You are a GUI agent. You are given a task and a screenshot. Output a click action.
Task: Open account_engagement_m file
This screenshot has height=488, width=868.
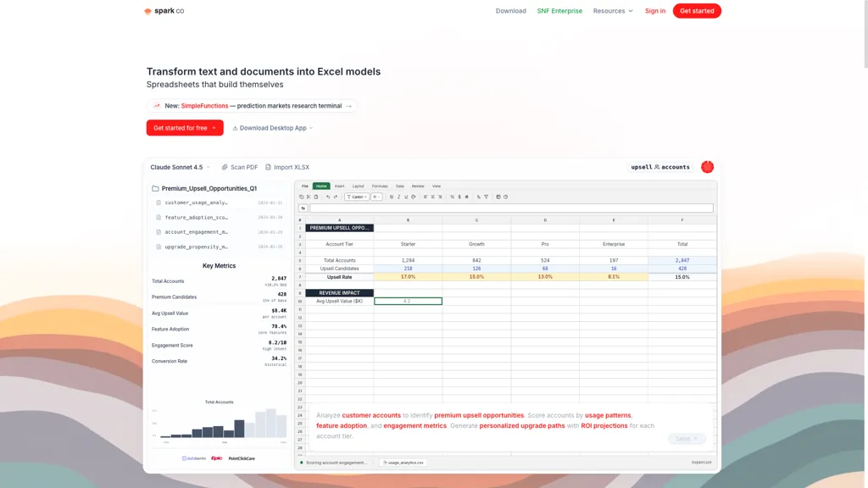coord(220,232)
